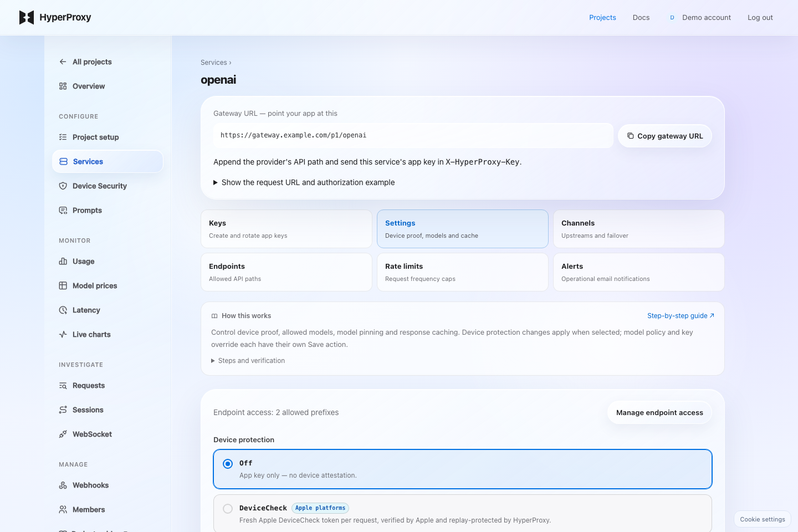Open the Keys section card
Screen dimensions: 798x532
287,229
